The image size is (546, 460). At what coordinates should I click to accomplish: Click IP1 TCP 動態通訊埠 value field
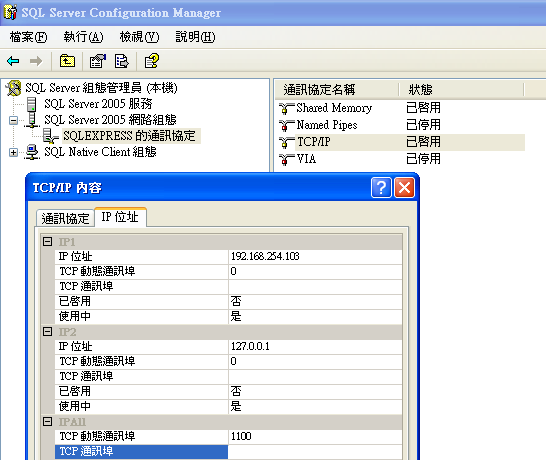[x=315, y=271]
